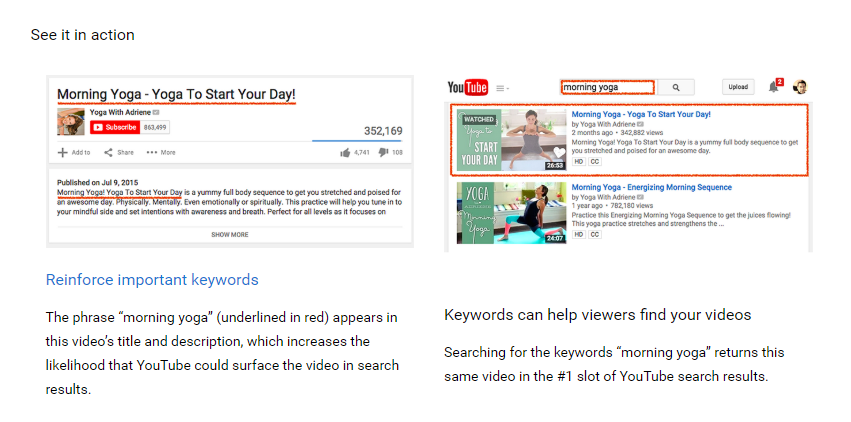This screenshot has width=851, height=422.
Task: Click the like/dislike ratio bar
Action: coord(357,140)
